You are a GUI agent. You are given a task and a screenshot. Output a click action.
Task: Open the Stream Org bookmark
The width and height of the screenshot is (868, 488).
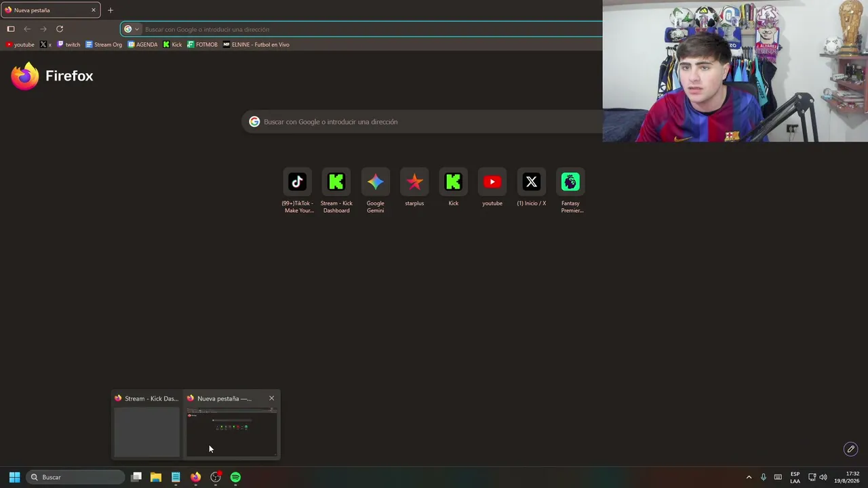tap(104, 45)
